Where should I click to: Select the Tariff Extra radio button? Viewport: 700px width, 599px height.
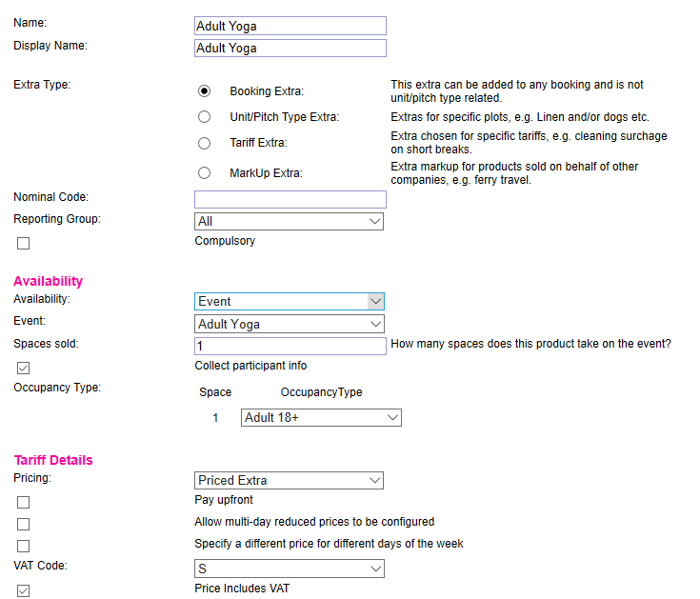point(204,143)
